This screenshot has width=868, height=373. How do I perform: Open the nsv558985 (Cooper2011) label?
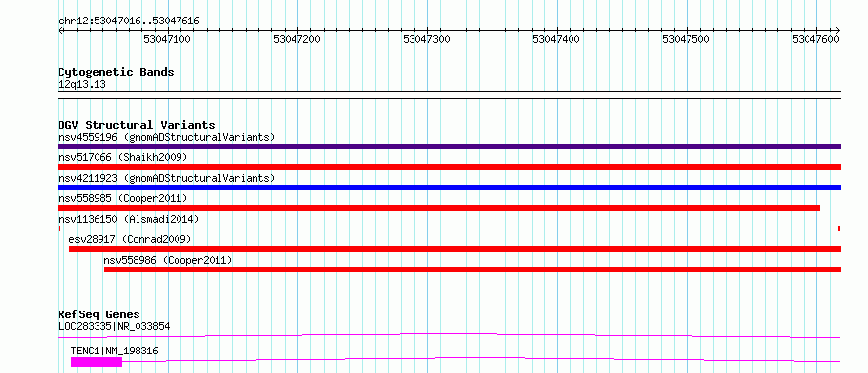pos(123,198)
